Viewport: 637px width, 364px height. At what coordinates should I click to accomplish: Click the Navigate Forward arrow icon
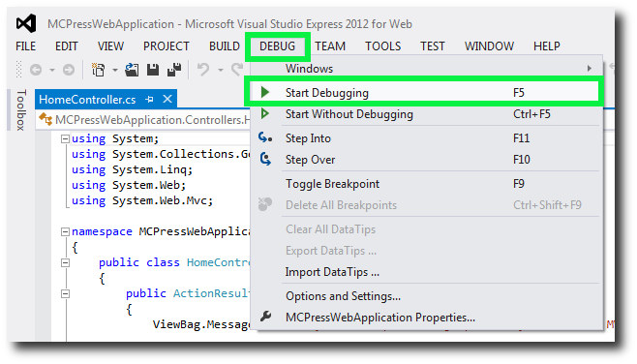tap(69, 70)
